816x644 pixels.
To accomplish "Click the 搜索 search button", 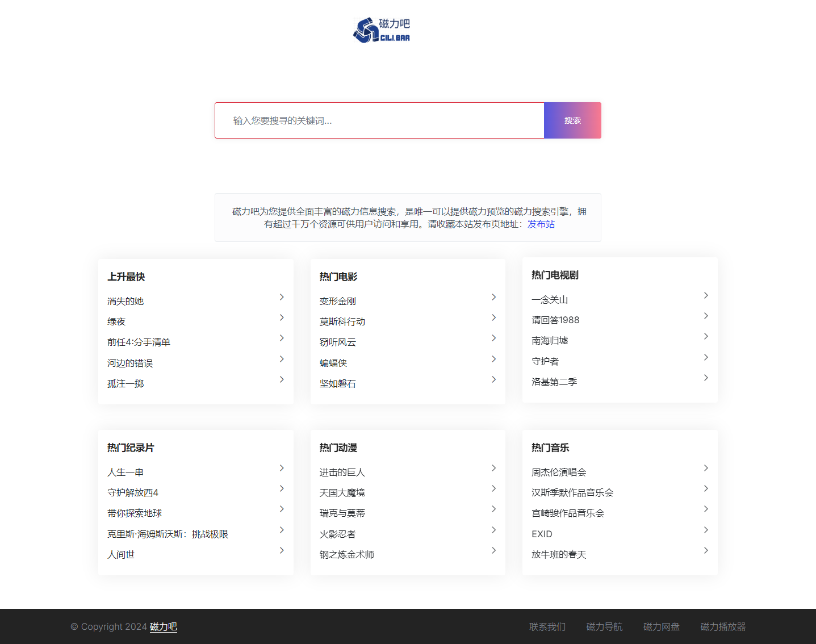I will tap(572, 120).
